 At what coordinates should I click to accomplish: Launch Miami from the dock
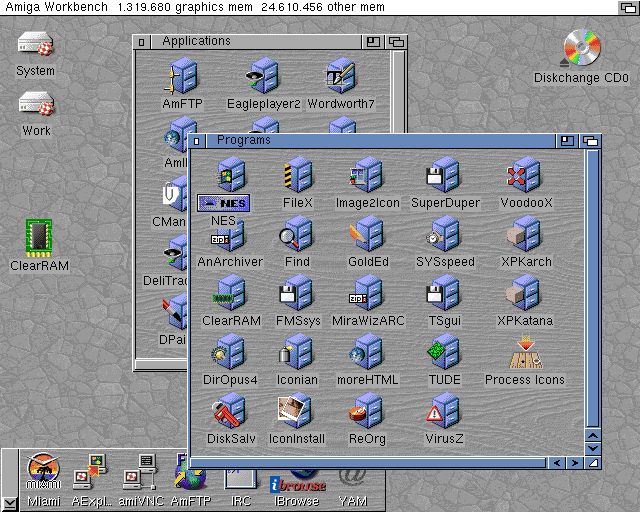coord(43,471)
